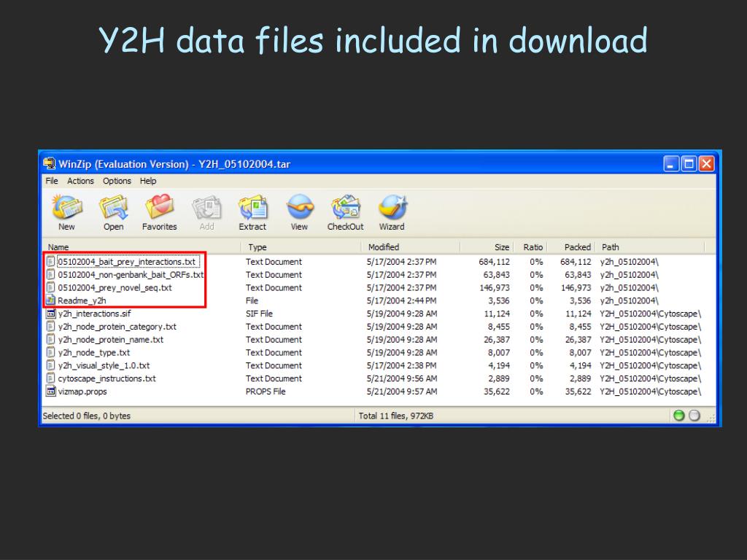Click the WinZip title bar icon
The width and height of the screenshot is (747, 560).
49,164
